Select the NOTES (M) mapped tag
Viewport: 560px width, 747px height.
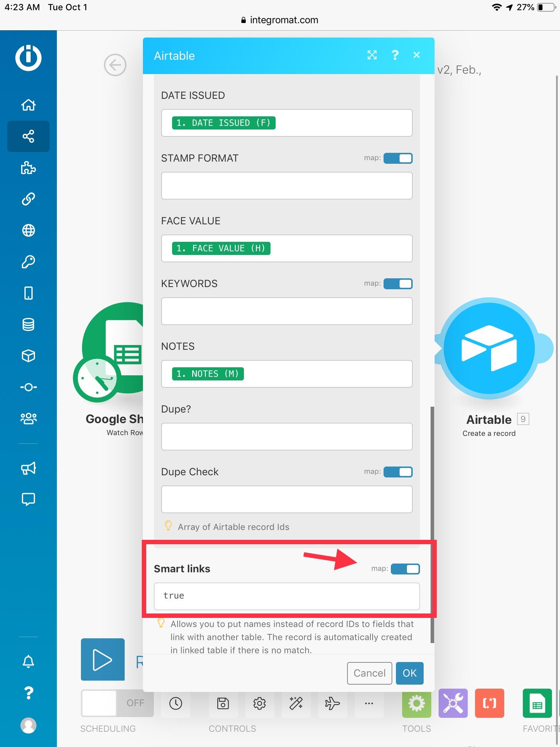coord(208,374)
